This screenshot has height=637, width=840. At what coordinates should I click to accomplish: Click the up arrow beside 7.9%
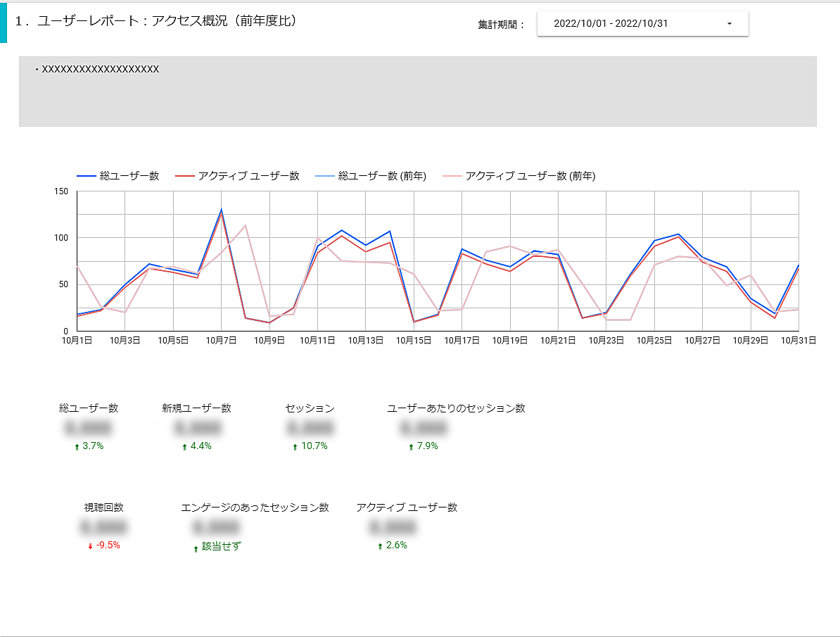(411, 447)
